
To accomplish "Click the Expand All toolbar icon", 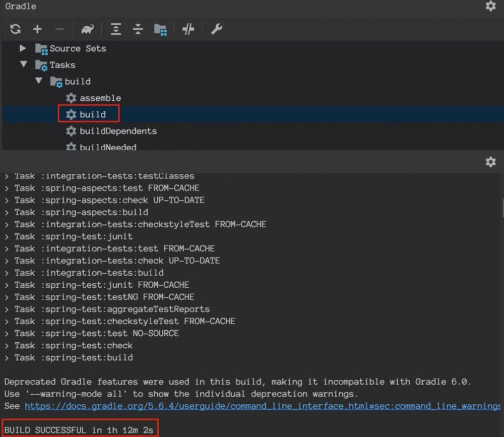I will click(x=116, y=29).
